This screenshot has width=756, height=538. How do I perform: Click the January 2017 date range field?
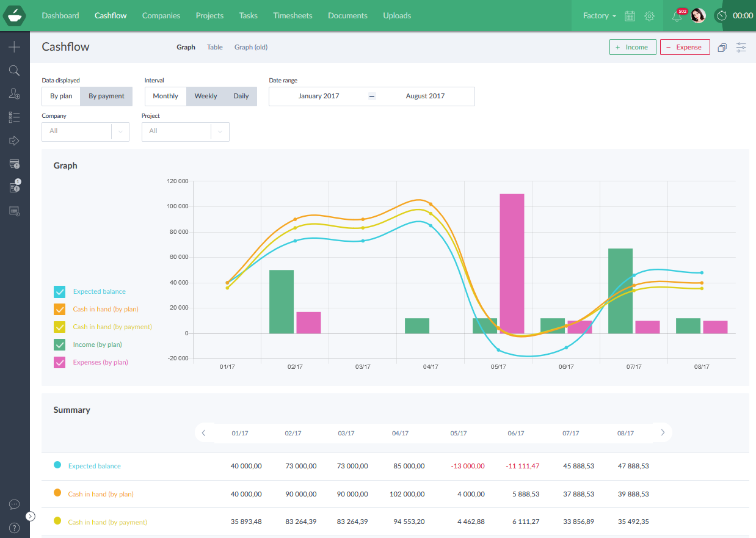319,96
